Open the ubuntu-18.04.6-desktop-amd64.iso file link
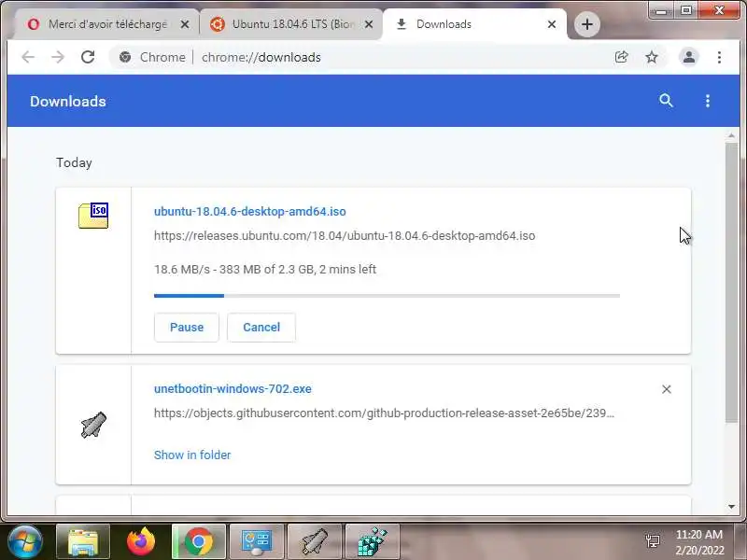The image size is (747, 560). pyautogui.click(x=249, y=212)
